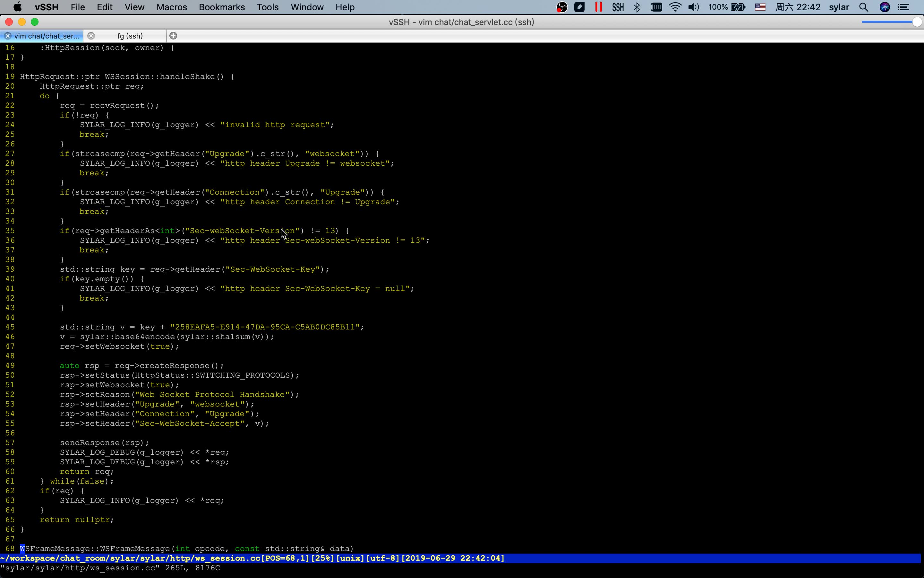Screen dimensions: 924x578
Task: Click sendResponse(rsp) on line 57
Action: click(102, 443)
